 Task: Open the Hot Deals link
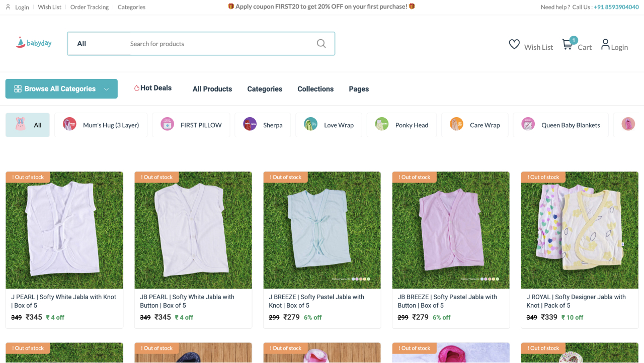pyautogui.click(x=152, y=88)
